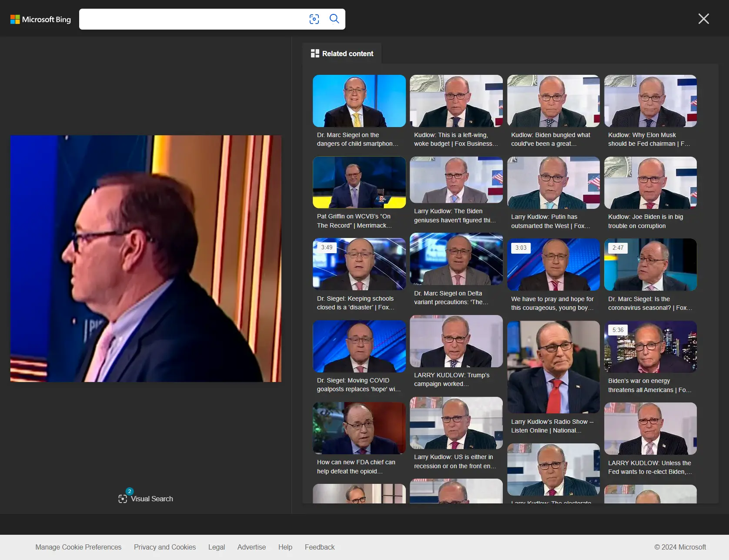The width and height of the screenshot is (729, 560).
Task: Open "Larry Kudlow's Radio Show" result
Action: coord(553,367)
